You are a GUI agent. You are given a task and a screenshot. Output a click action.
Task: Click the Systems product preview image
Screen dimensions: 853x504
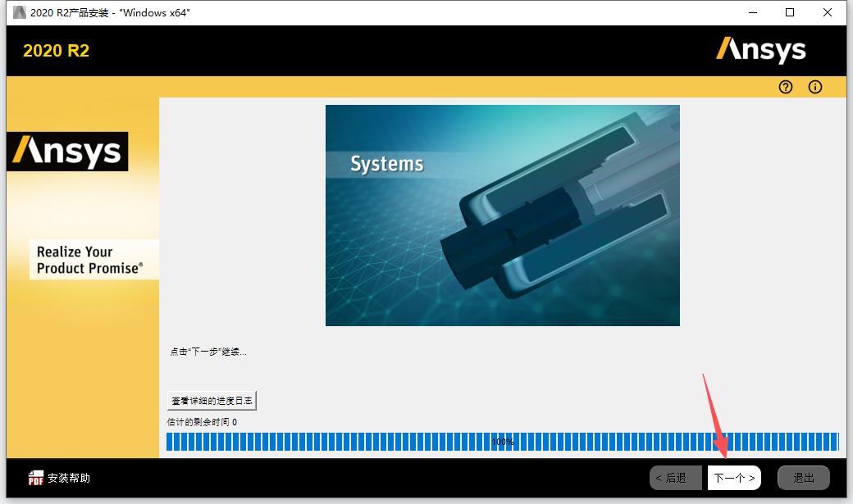tap(502, 215)
